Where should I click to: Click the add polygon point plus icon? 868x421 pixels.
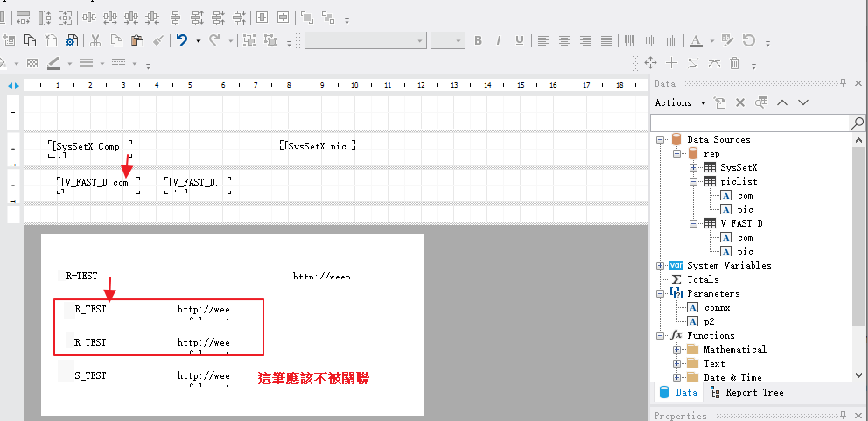pos(671,63)
